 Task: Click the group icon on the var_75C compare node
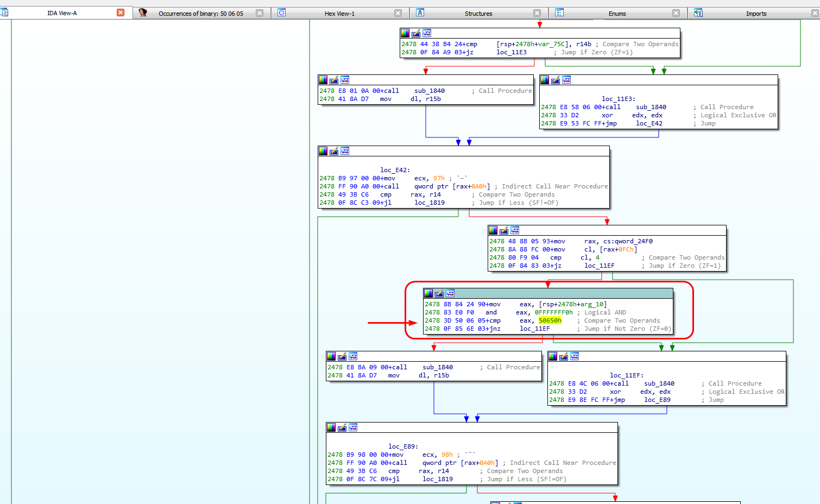[x=427, y=33]
